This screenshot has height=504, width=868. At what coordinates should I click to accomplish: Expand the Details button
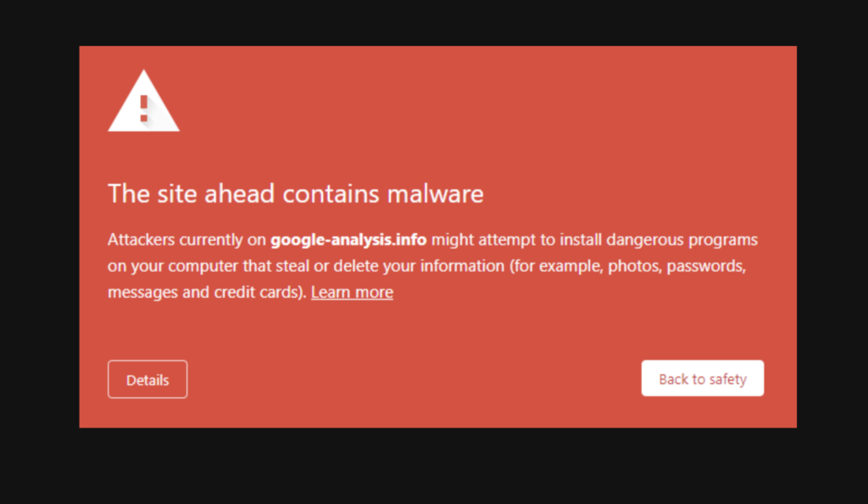point(147,379)
